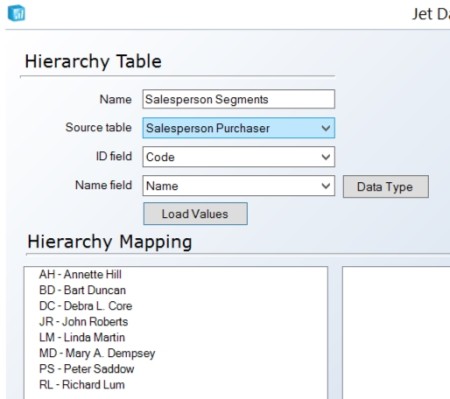Click the Data Type button

(386, 187)
